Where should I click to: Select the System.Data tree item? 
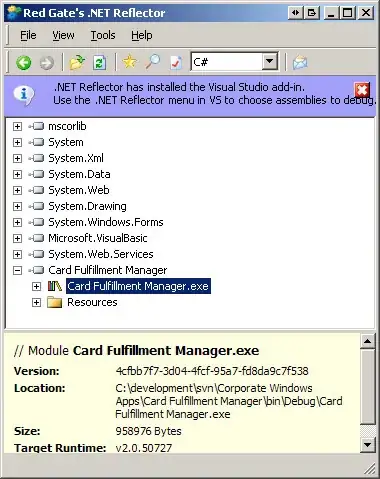(x=79, y=174)
